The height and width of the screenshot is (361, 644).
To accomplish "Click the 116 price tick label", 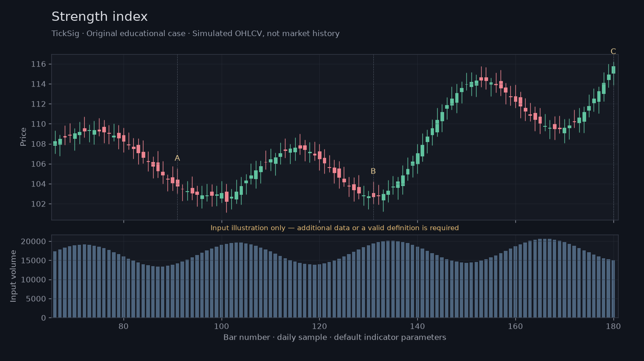I will [x=38, y=64].
